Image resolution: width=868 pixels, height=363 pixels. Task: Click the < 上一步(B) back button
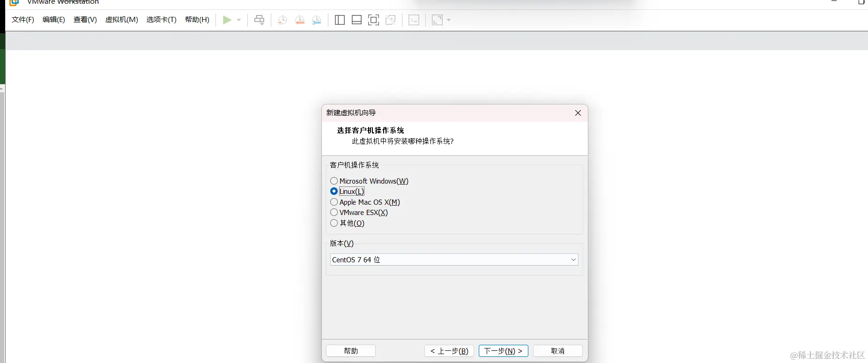(x=449, y=351)
